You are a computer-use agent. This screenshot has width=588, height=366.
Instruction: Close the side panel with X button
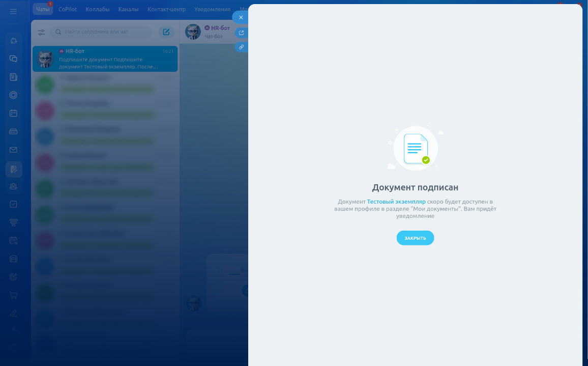[241, 17]
